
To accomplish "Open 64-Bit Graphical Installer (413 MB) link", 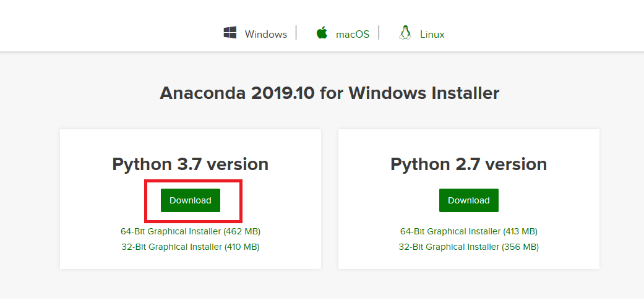I will click(469, 231).
